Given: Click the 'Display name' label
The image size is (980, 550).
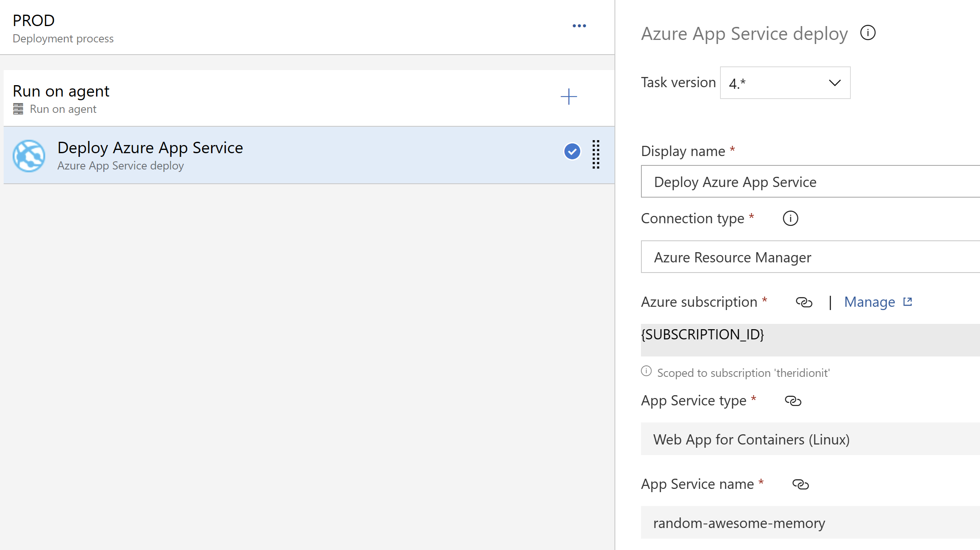Looking at the screenshot, I should (683, 151).
